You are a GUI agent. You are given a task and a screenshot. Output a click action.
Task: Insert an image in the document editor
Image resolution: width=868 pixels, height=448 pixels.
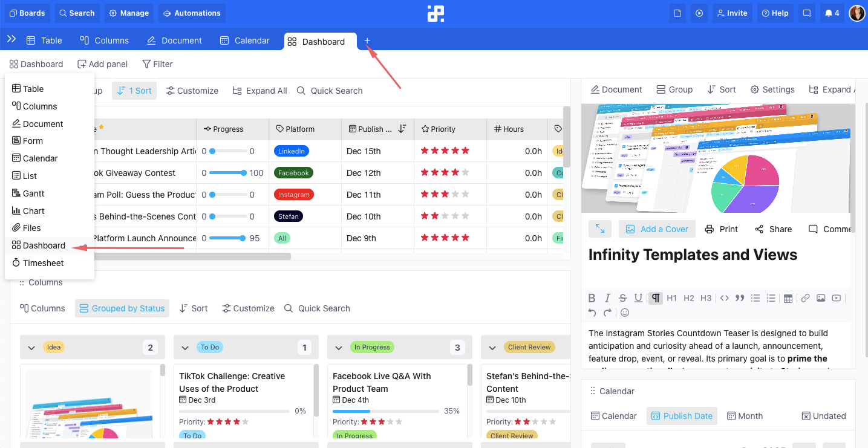(821, 297)
